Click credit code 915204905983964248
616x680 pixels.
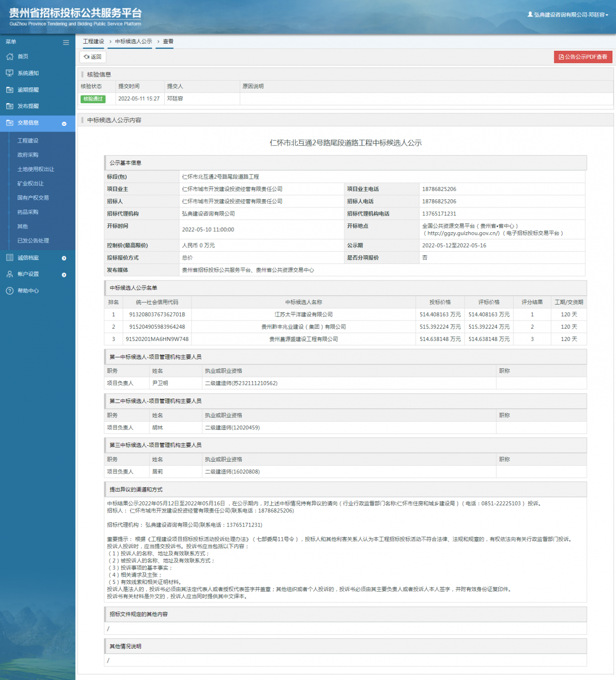[157, 327]
